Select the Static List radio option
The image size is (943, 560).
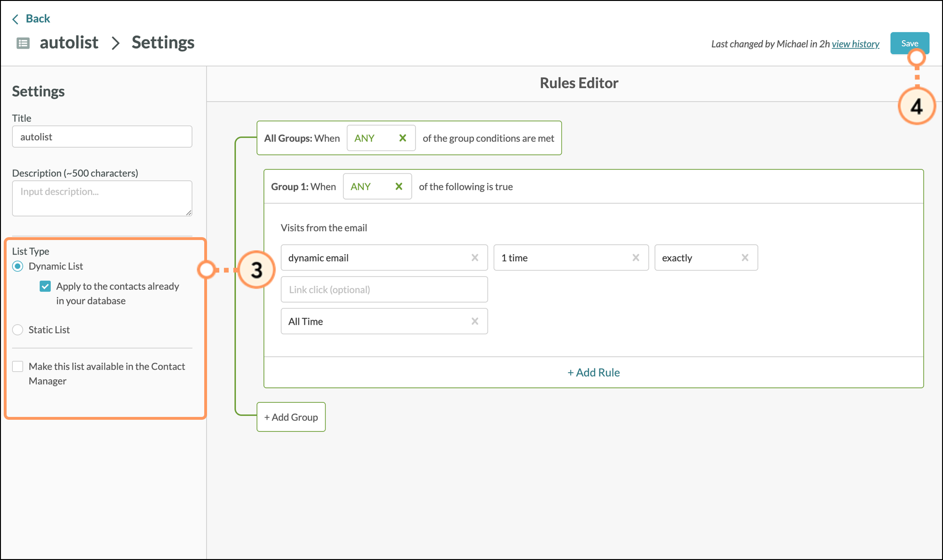coord(18,330)
